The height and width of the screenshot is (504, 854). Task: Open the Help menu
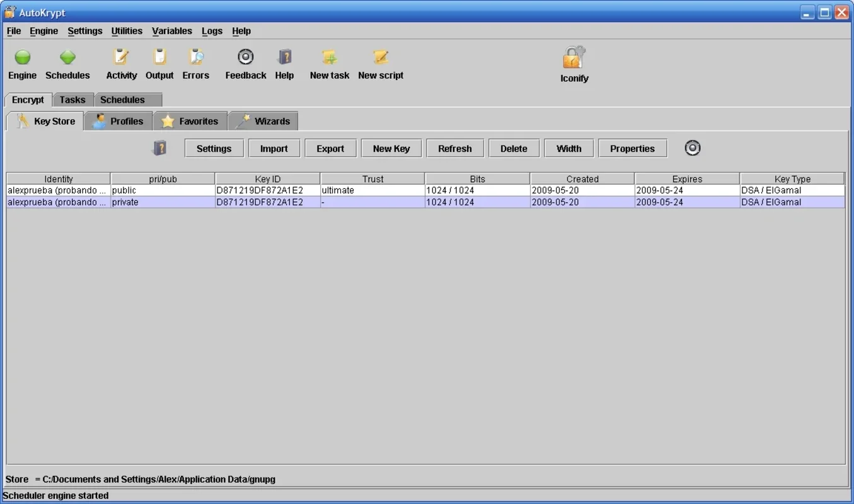241,31
